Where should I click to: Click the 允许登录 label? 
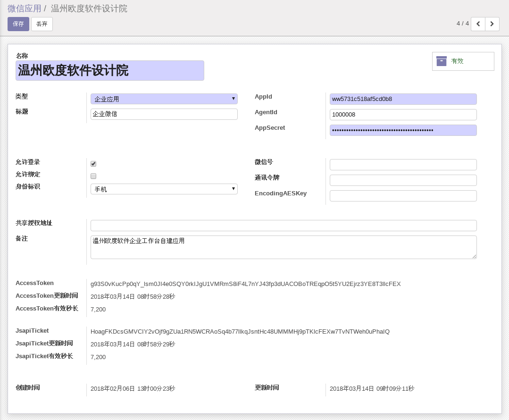28,162
